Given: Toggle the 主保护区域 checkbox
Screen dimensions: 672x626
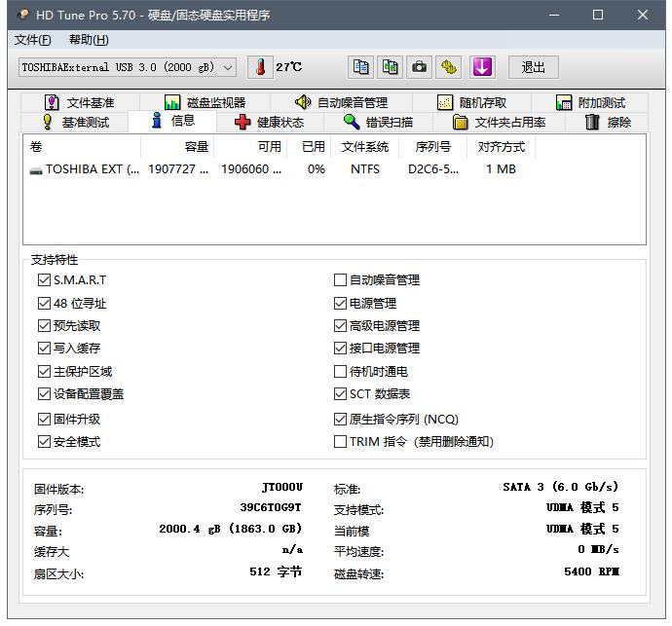Looking at the screenshot, I should click(x=44, y=371).
